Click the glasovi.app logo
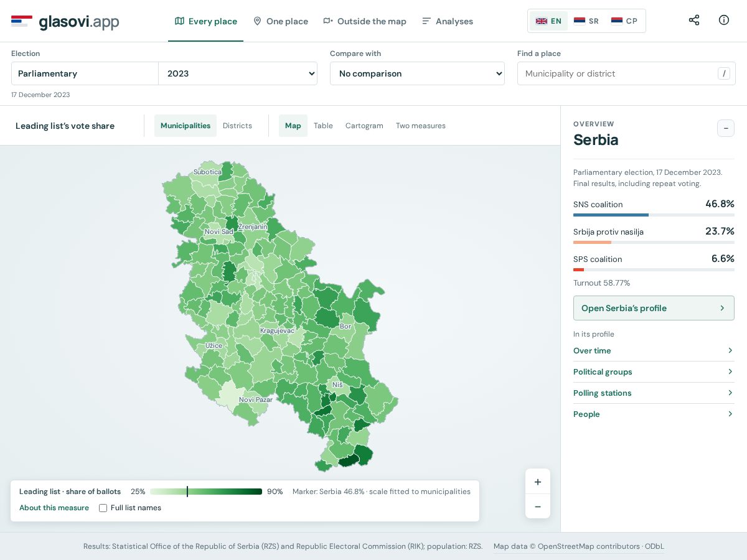The height and width of the screenshot is (560, 747). (65, 21)
